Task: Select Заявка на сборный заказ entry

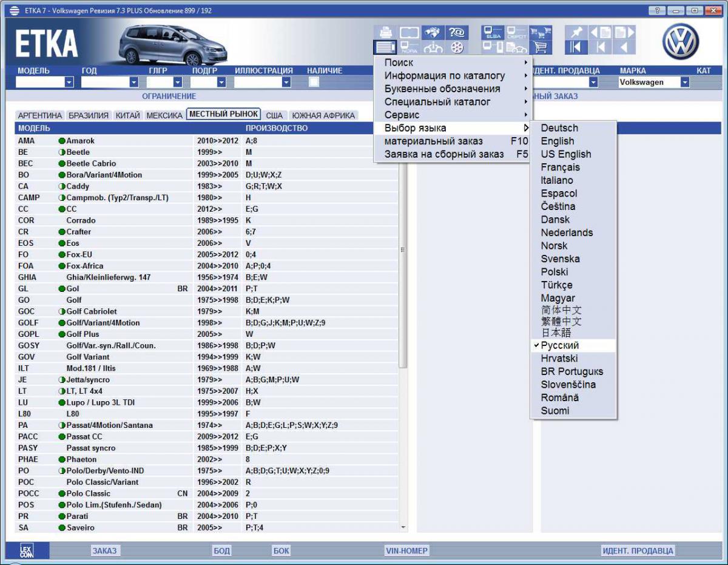Action: click(453, 154)
